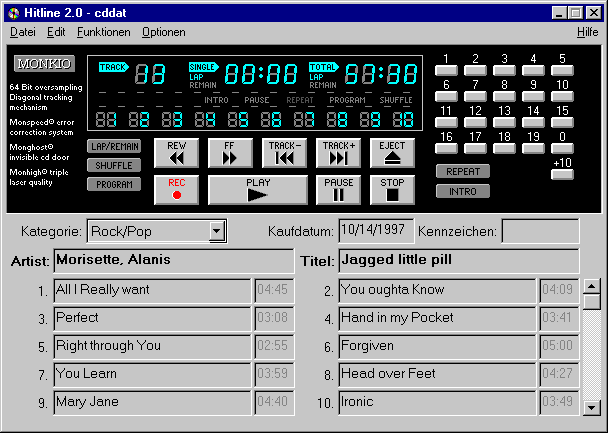Click the empty Kennzeichen field
Image resolution: width=608 pixels, height=433 pixels.
coord(541,231)
